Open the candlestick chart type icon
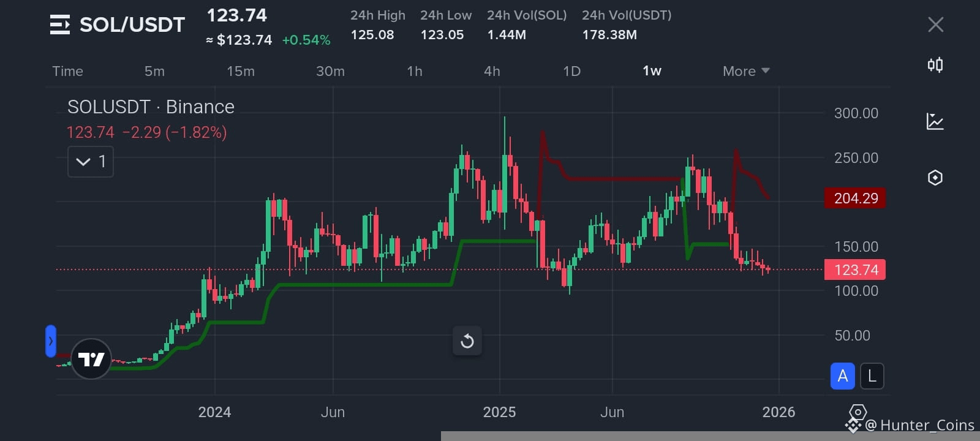This screenshot has height=441, width=980. point(935,65)
